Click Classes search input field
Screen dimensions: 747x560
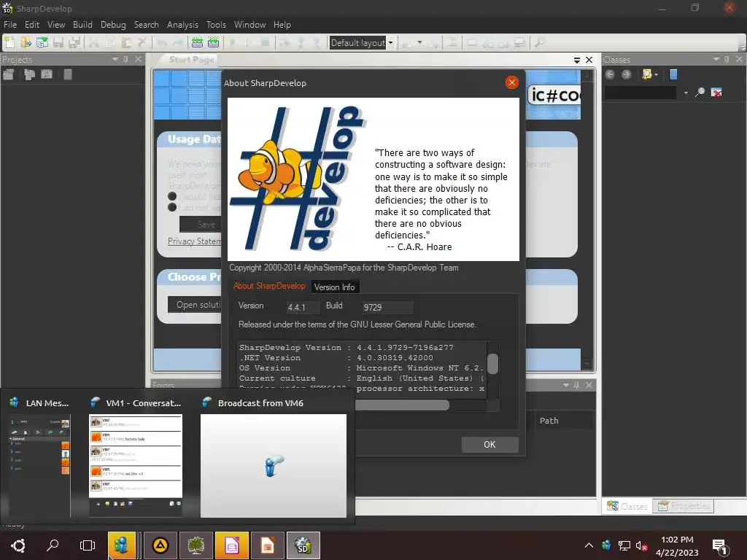pos(640,93)
